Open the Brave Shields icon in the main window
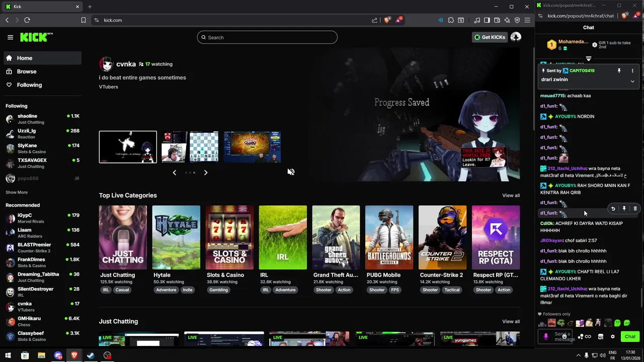Viewport: 644px width, 362px height. click(x=387, y=20)
